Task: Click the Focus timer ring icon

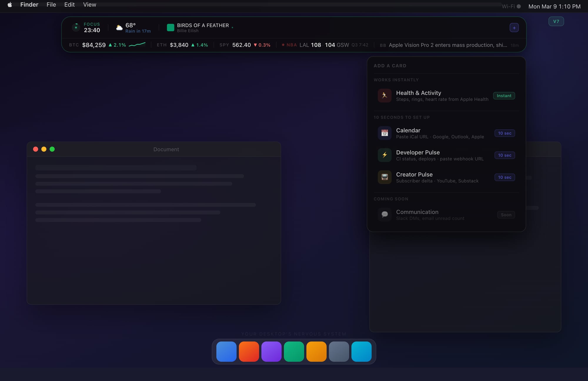Action: point(76,27)
